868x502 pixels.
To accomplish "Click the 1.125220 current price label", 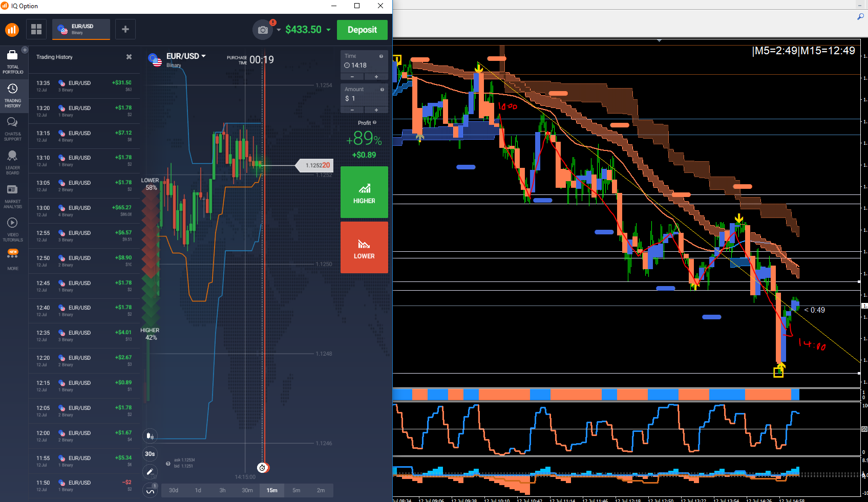I will point(314,165).
